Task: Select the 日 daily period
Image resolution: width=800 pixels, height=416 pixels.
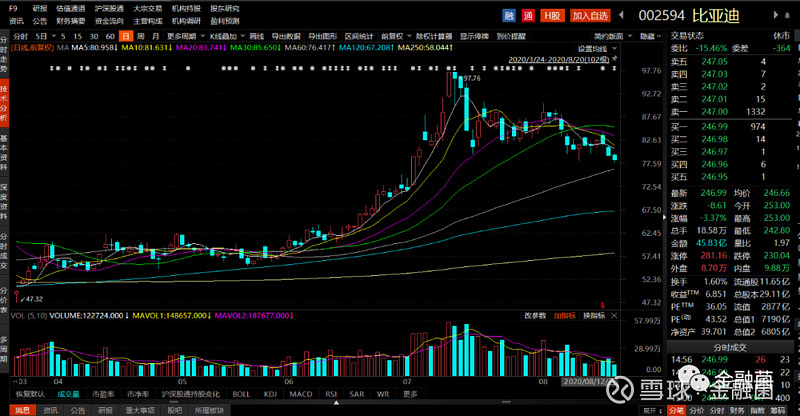Action: tap(126, 36)
